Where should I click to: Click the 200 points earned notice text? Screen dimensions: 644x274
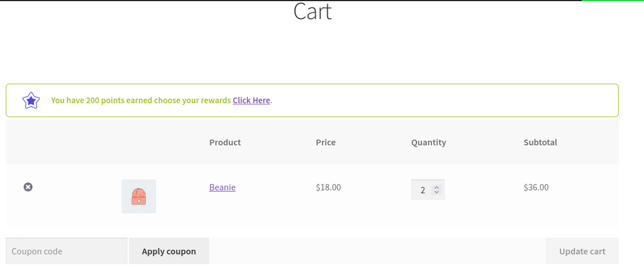tap(141, 100)
